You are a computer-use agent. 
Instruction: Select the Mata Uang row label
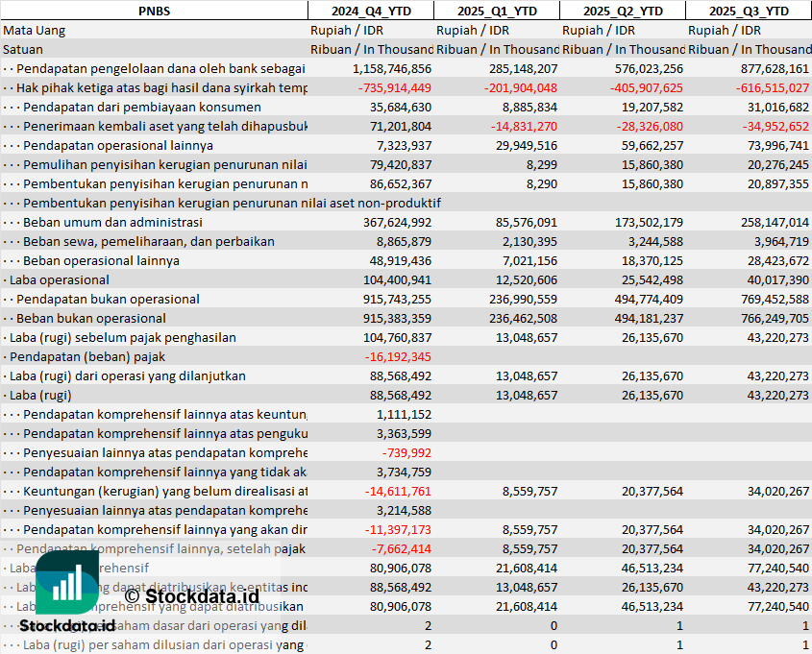[x=35, y=30]
